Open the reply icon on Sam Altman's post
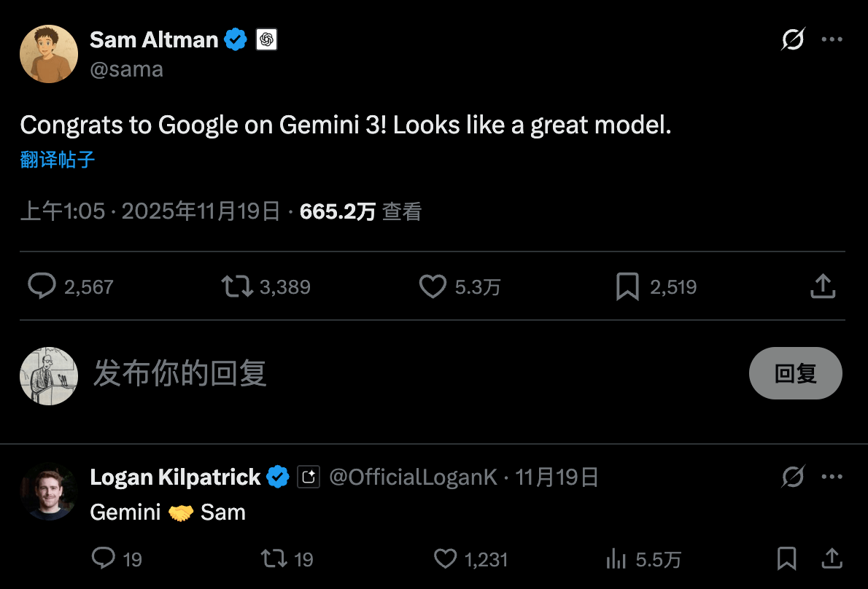The width and height of the screenshot is (868, 589). pyautogui.click(x=42, y=286)
